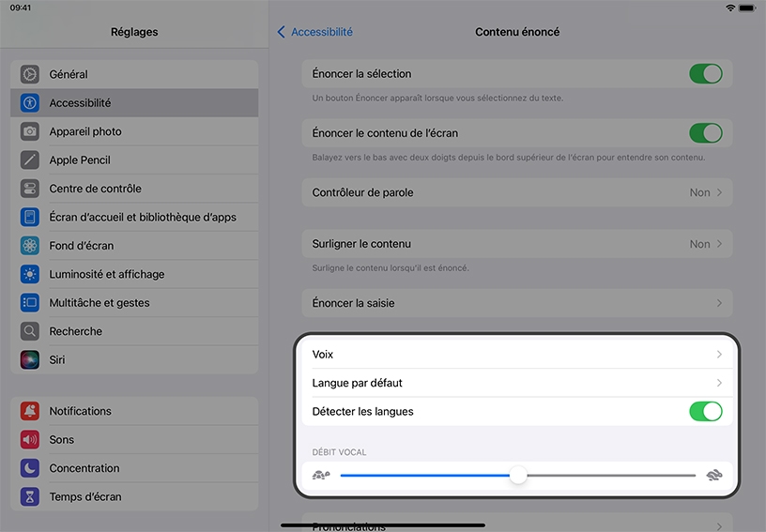Select Écran d'accueil et bibliothèque d'apps
This screenshot has height=532, width=766.
tap(134, 217)
